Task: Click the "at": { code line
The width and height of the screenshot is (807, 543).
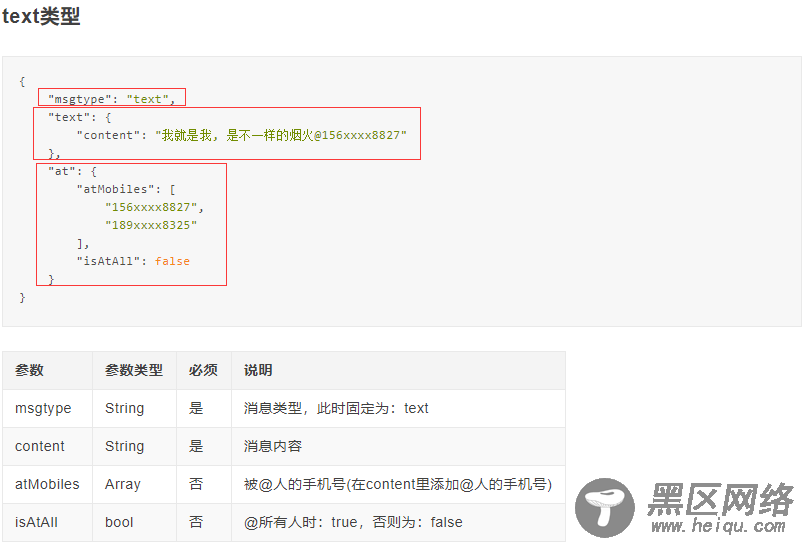Action: (x=72, y=171)
